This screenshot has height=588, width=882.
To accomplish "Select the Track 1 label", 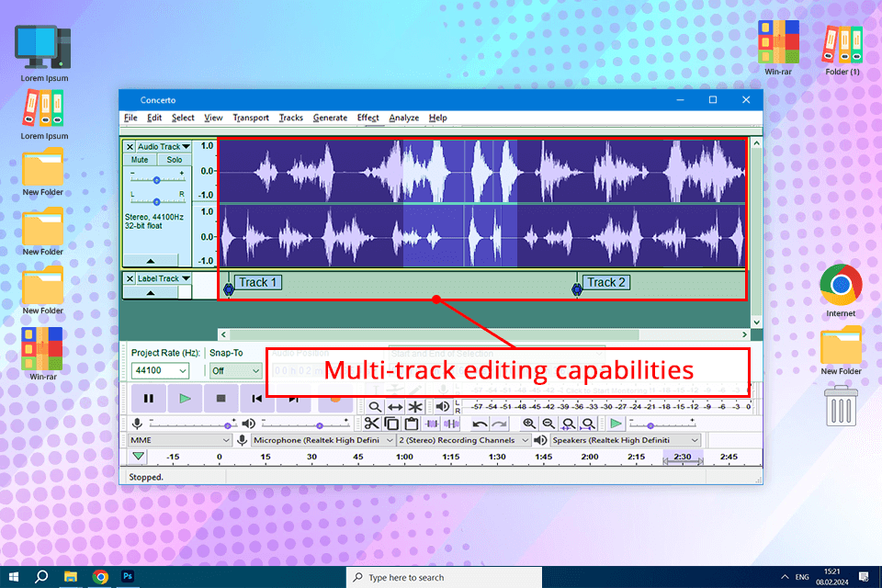I will 257,282.
